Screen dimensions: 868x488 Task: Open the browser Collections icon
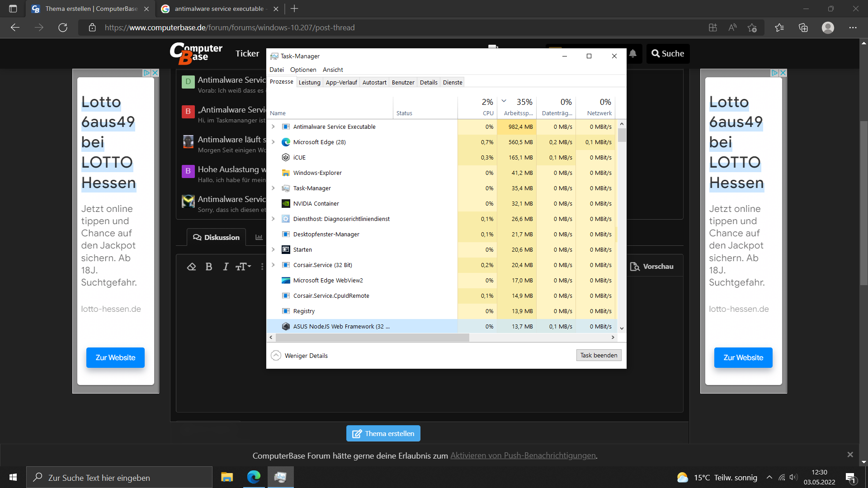(x=803, y=28)
